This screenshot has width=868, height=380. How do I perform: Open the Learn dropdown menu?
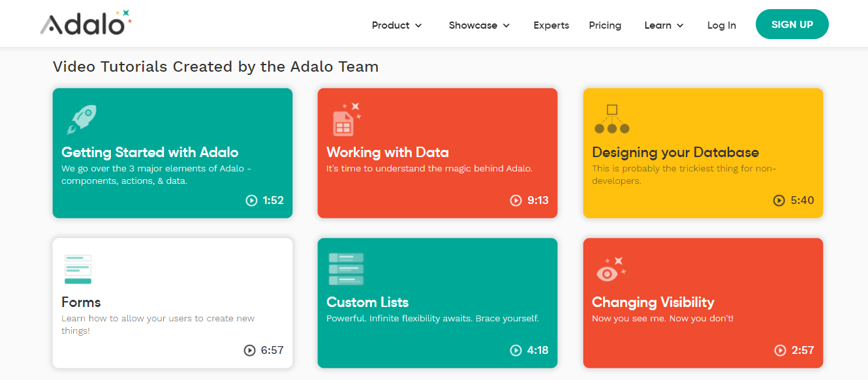(x=664, y=25)
